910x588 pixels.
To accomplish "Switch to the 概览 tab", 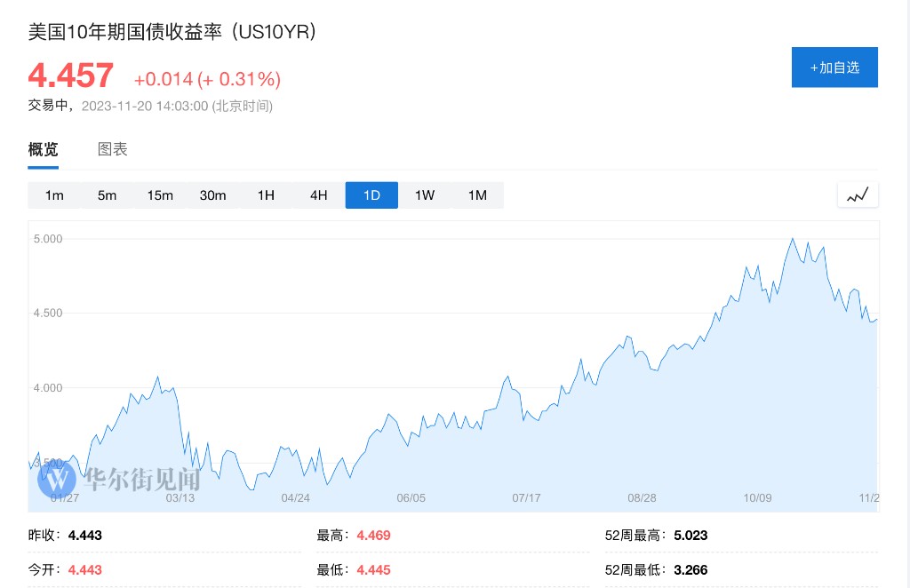I will pos(44,149).
